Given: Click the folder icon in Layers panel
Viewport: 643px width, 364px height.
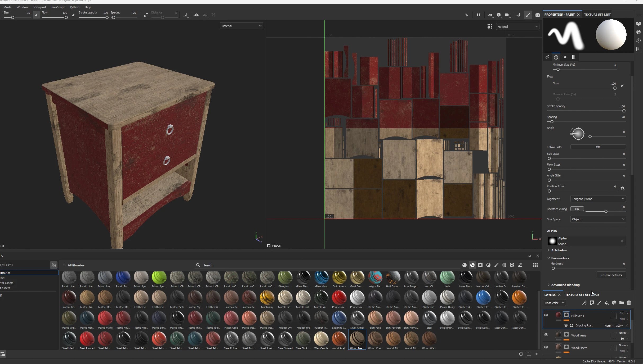Looking at the screenshot, I should pos(622,303).
